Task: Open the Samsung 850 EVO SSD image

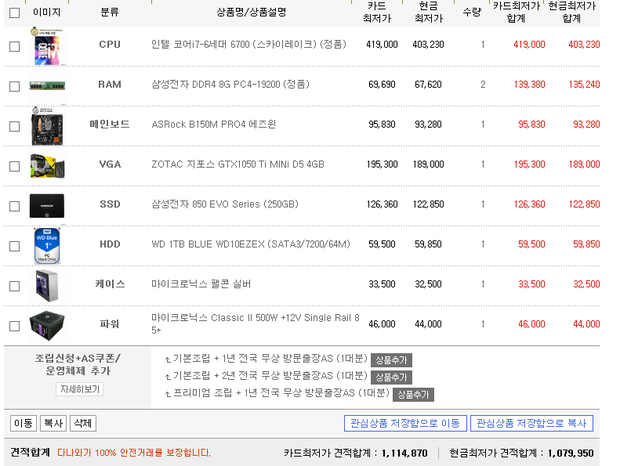Action: coord(47,206)
